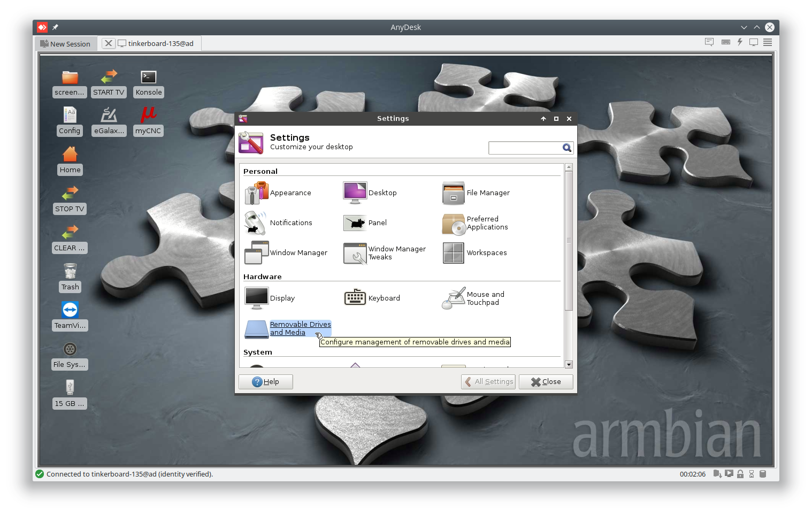Open Removable Drives and Media

(288, 328)
